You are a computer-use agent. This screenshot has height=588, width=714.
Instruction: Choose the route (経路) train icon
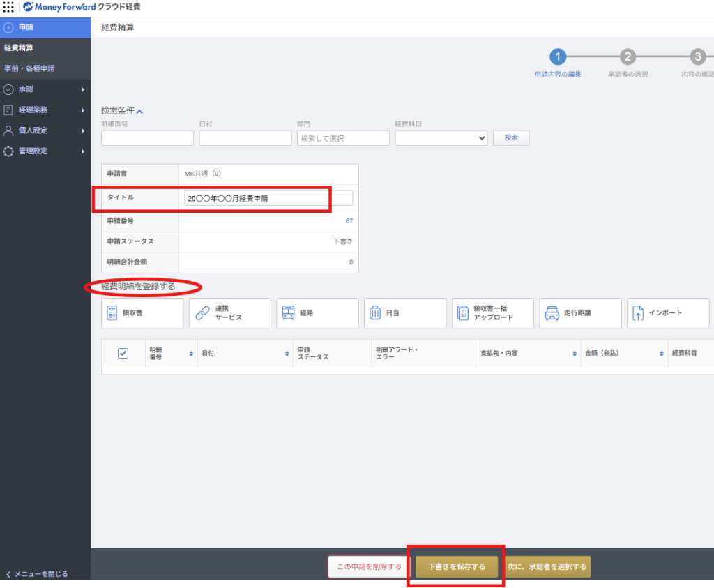click(x=317, y=313)
